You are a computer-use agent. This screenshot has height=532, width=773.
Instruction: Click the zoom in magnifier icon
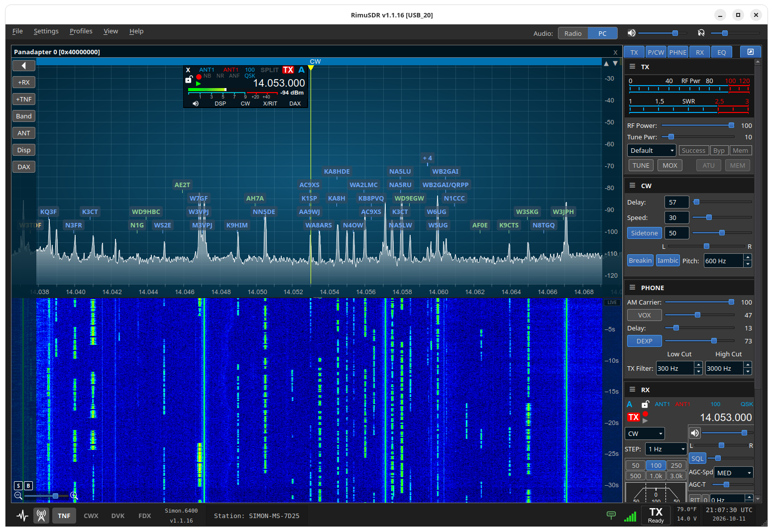(74, 496)
